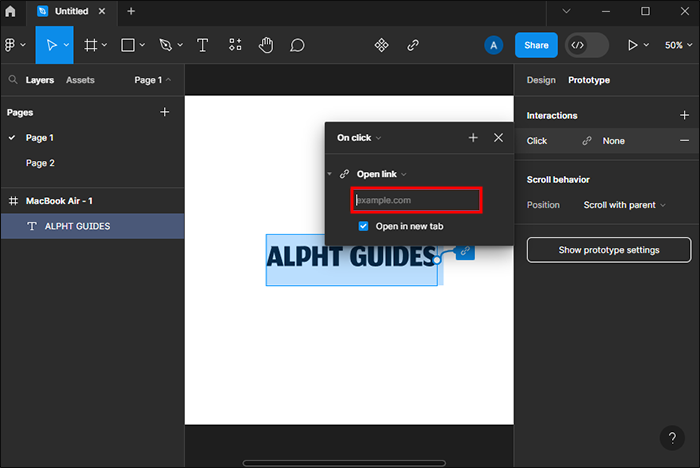
Task: Click the Help question mark button
Action: pyautogui.click(x=672, y=438)
